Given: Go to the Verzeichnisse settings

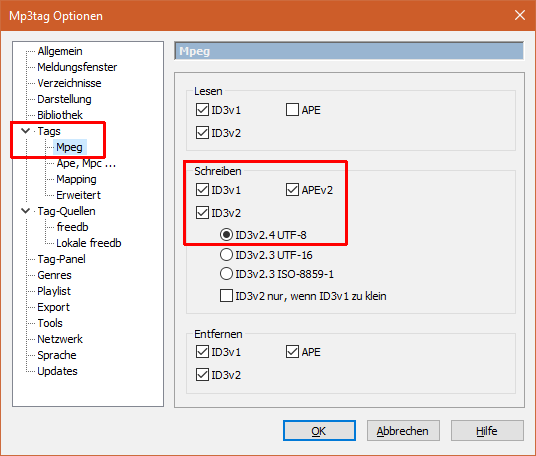Looking at the screenshot, I should click(69, 83).
